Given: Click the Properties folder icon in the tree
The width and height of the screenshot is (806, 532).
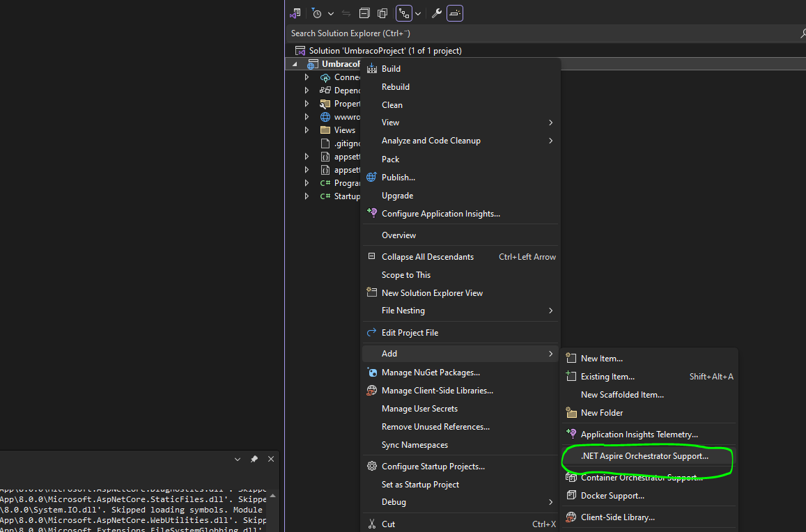Looking at the screenshot, I should 325,104.
